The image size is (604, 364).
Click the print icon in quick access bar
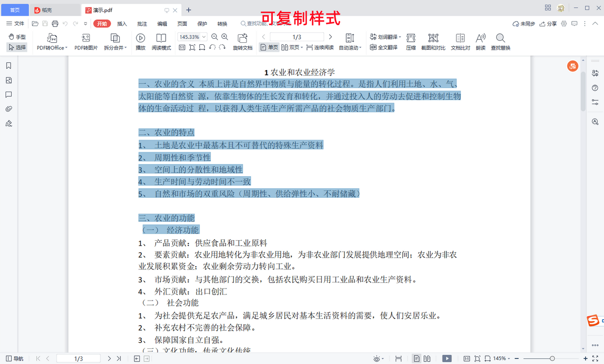coord(55,24)
